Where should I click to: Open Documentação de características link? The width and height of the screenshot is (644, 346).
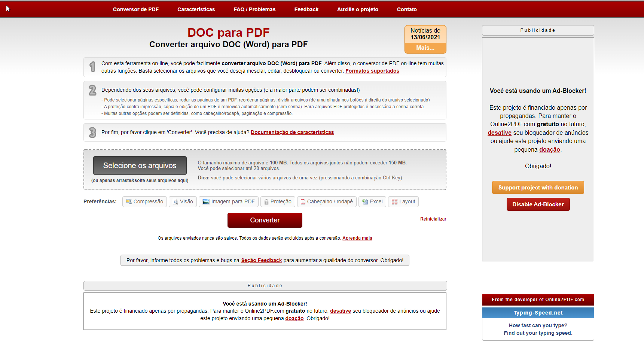[x=292, y=132]
